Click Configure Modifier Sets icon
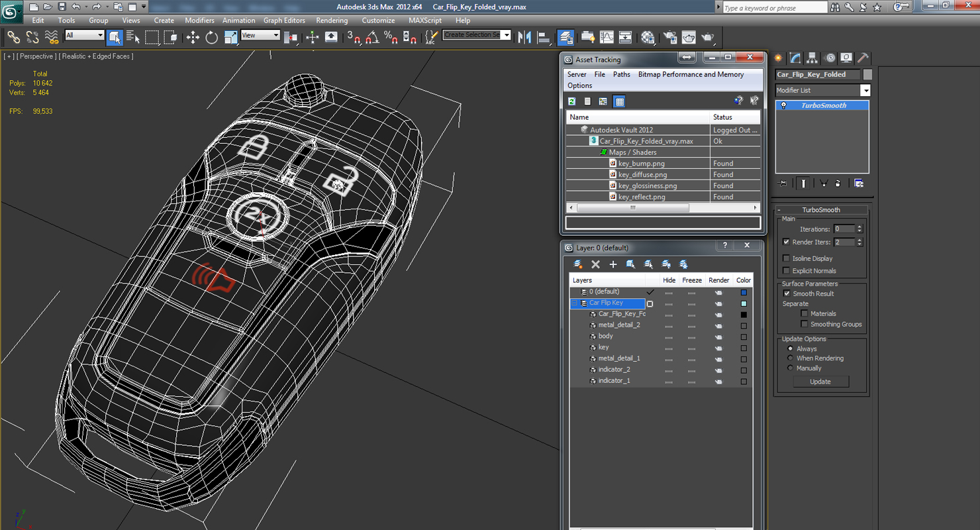 [859, 184]
